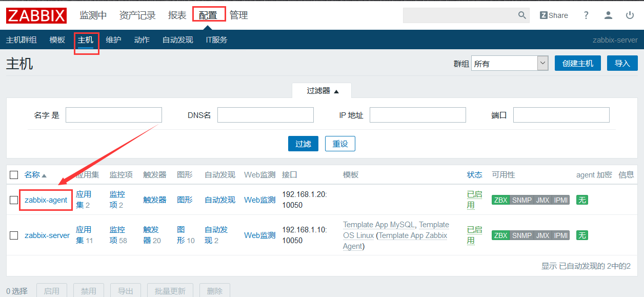644x297 pixels.
Task: Switch to 主机群组 submenu
Action: (22, 39)
